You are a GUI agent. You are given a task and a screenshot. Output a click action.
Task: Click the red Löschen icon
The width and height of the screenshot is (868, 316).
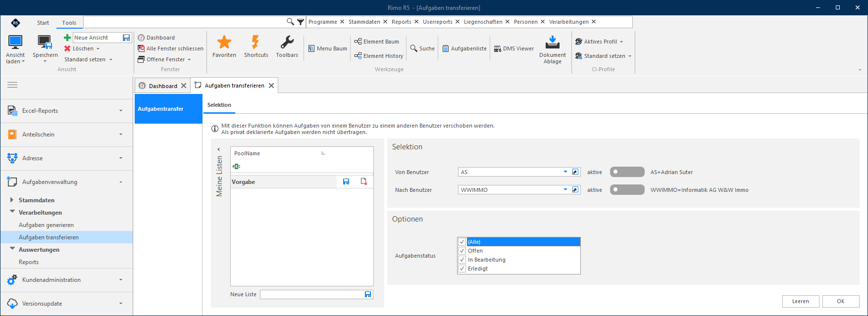click(x=67, y=48)
